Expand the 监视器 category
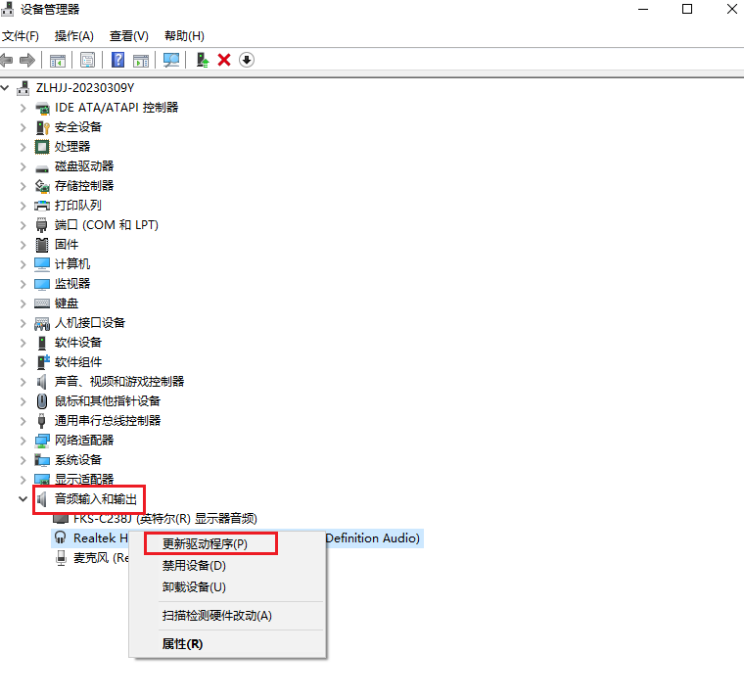The image size is (744, 700). [23, 284]
